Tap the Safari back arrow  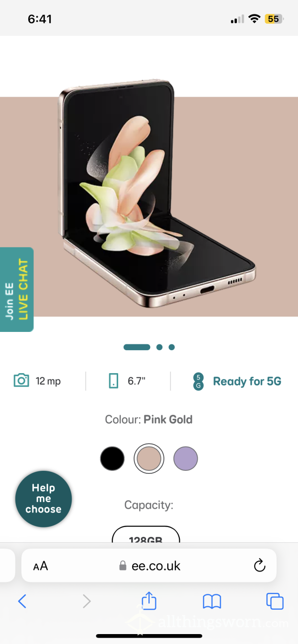tap(22, 601)
